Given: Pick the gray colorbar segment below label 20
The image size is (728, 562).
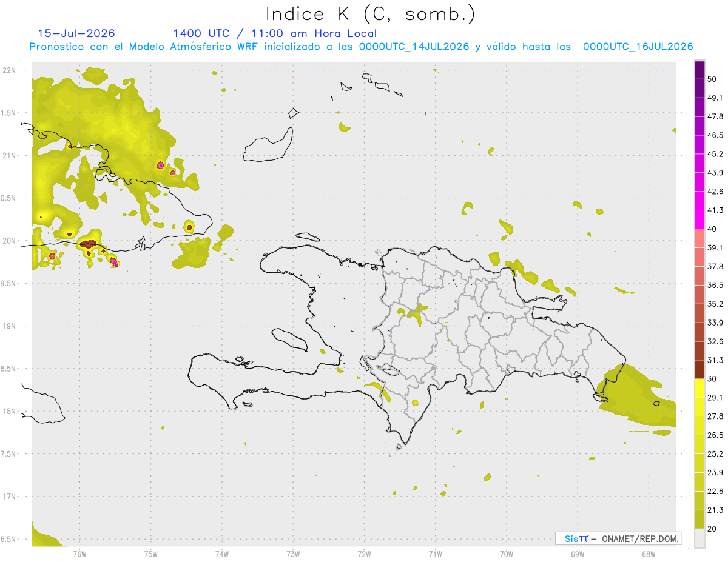Looking at the screenshot, I should click(699, 538).
